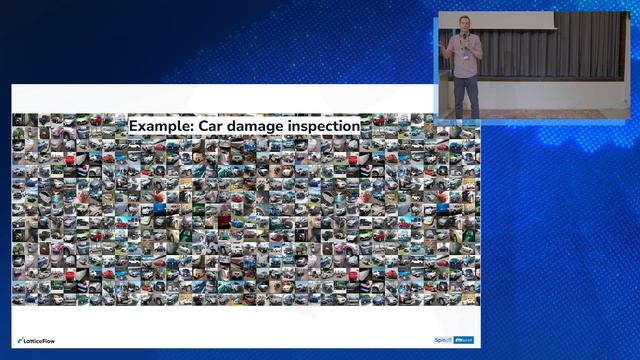Viewport: 640px width, 360px height.
Task: Click the LatticeFlow logo on the slide
Action: coord(36,340)
